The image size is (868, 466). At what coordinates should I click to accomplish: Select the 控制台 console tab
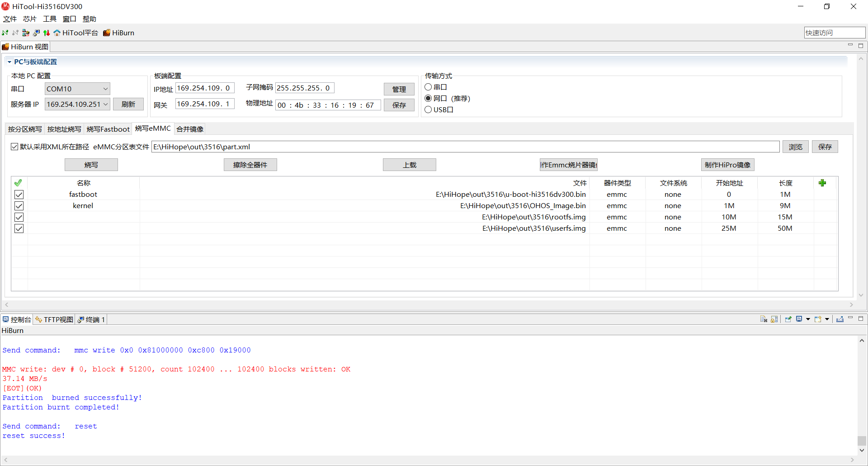point(17,319)
